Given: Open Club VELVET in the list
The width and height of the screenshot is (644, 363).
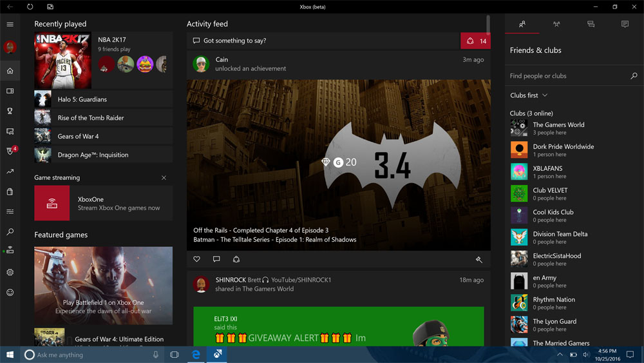Looking at the screenshot, I should coord(574,193).
